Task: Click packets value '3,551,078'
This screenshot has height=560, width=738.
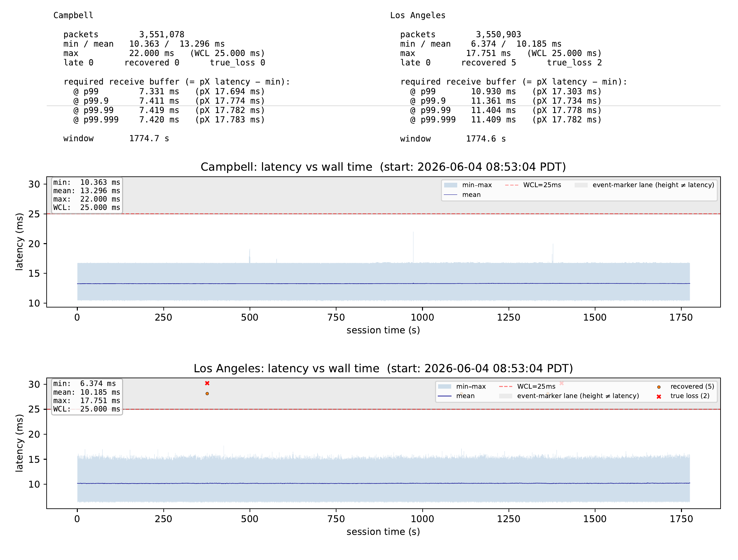Action: coord(162,35)
